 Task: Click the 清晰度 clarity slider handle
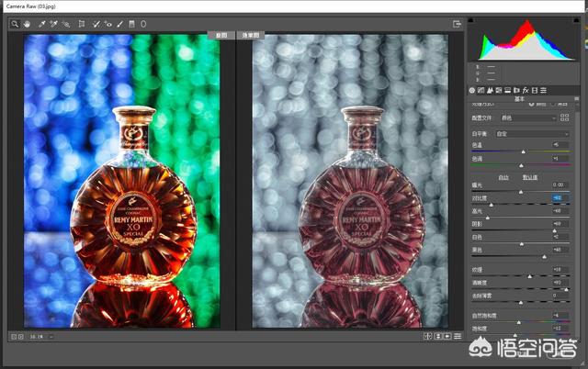pyautogui.click(x=566, y=289)
